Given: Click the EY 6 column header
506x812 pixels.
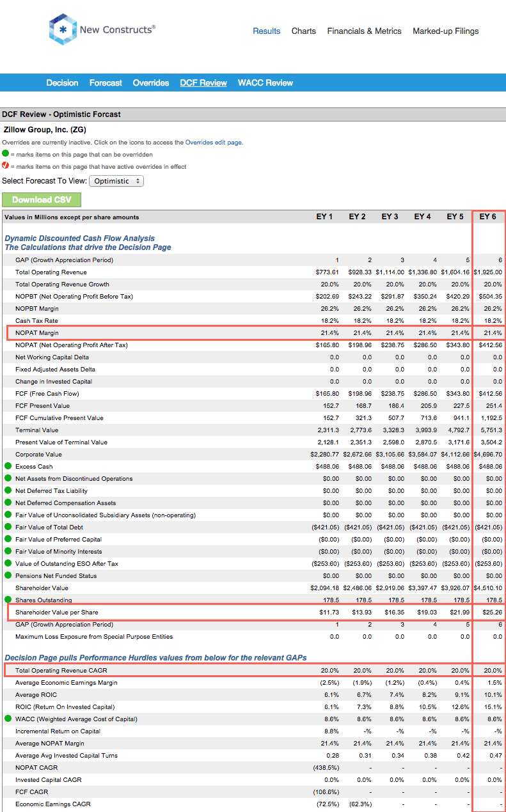Looking at the screenshot, I should tap(487, 217).
